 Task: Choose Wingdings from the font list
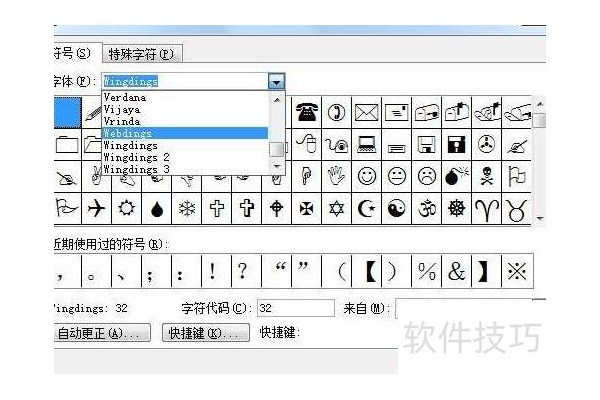click(186, 145)
